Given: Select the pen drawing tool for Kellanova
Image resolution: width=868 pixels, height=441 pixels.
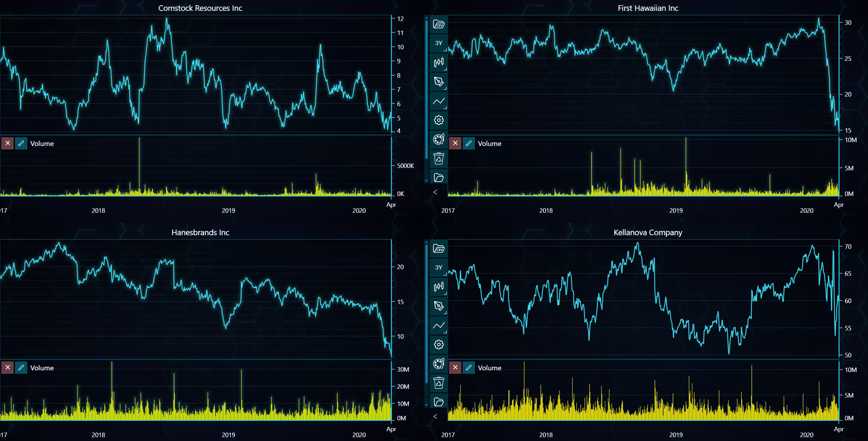Looking at the screenshot, I should click(439, 306).
